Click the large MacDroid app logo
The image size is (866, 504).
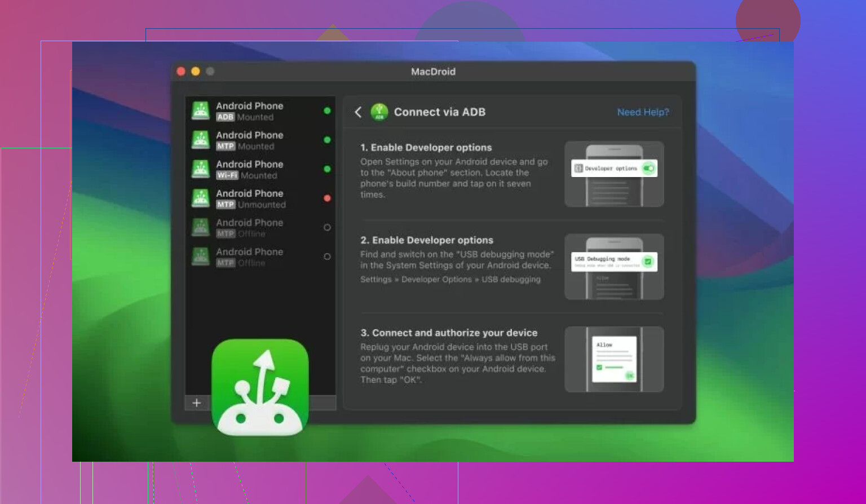[260, 387]
